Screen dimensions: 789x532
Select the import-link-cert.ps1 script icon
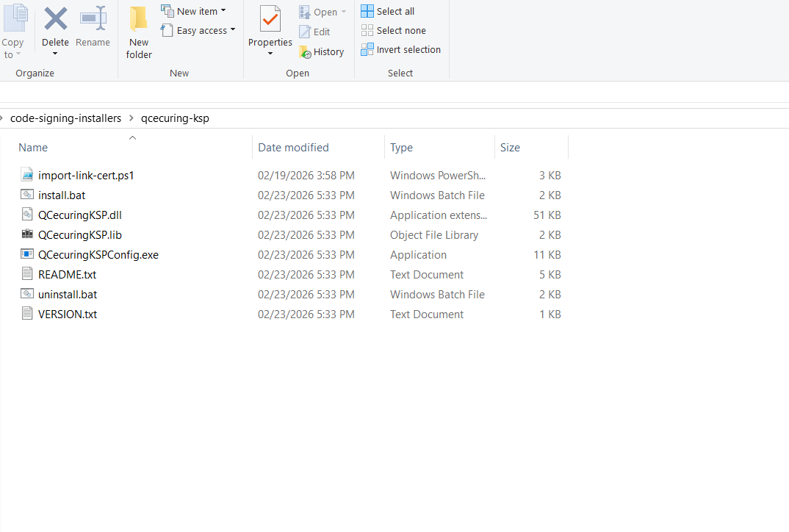click(27, 176)
